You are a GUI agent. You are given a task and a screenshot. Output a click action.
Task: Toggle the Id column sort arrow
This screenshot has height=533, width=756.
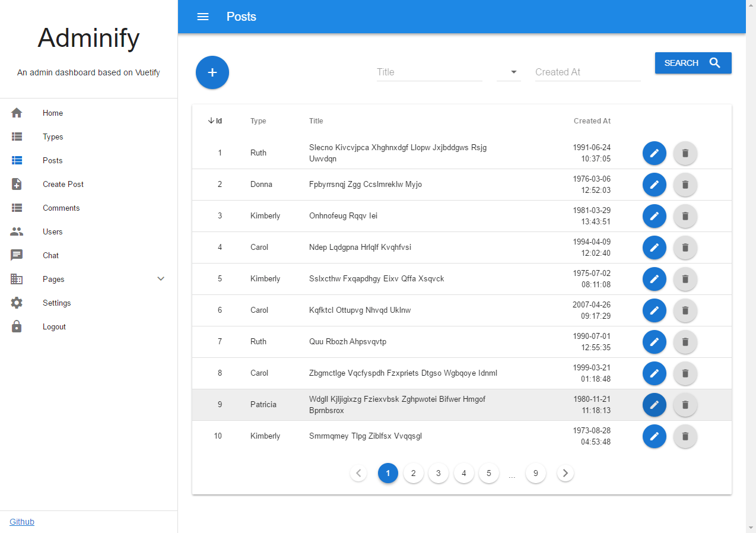tap(212, 120)
